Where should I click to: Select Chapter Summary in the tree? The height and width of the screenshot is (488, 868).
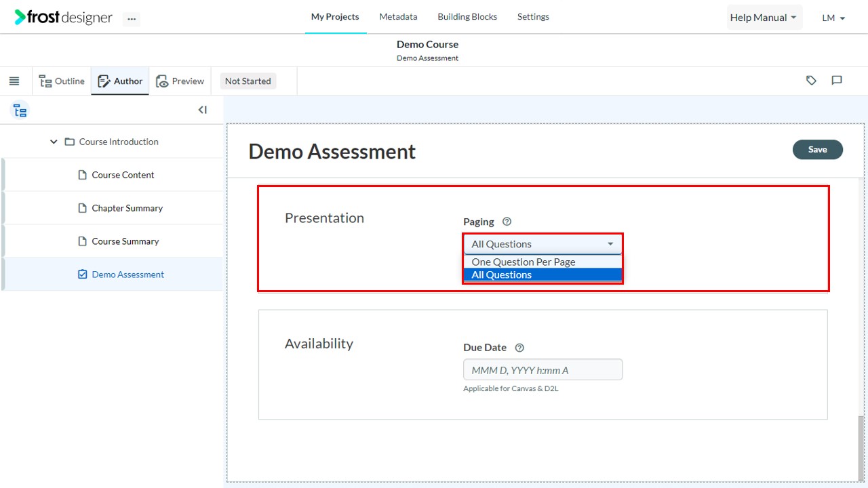tap(127, 208)
